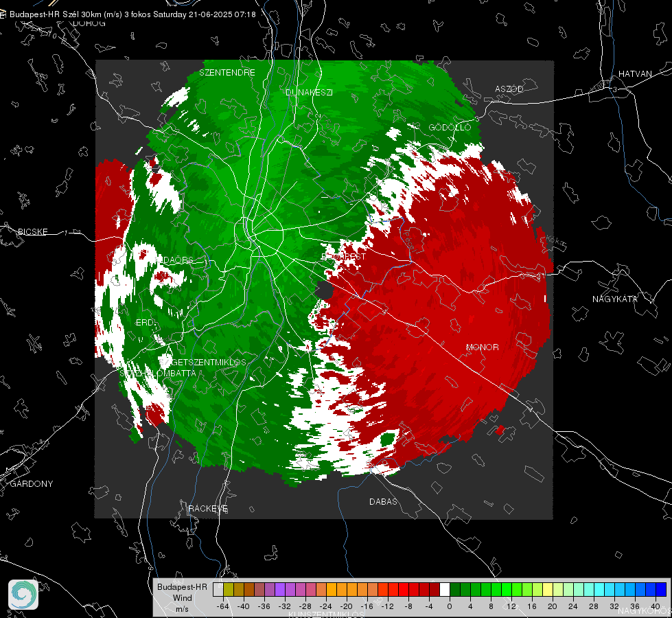672x618 pixels.
Task: Click the HATVAN town label
Action: [x=635, y=73]
